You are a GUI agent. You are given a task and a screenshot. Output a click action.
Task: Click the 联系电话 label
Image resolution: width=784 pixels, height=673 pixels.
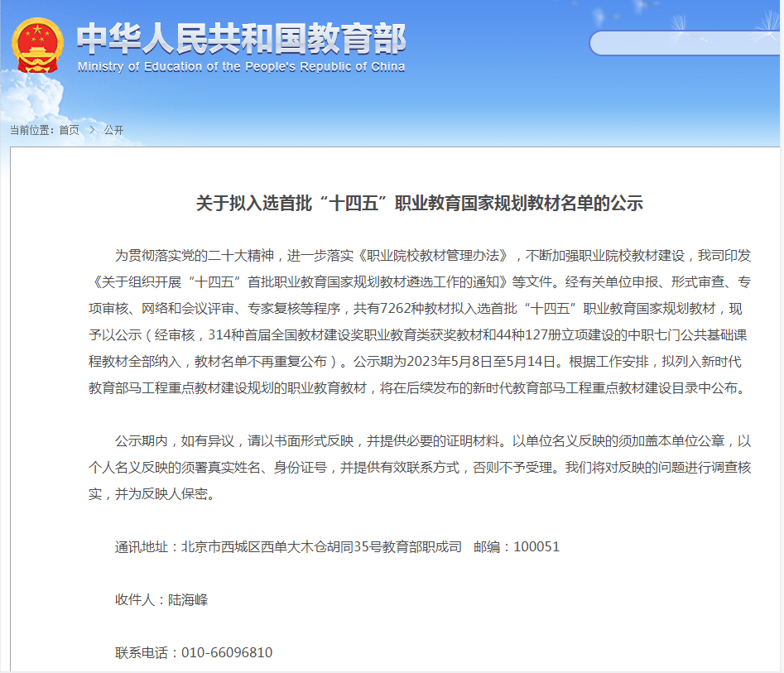tap(142, 653)
